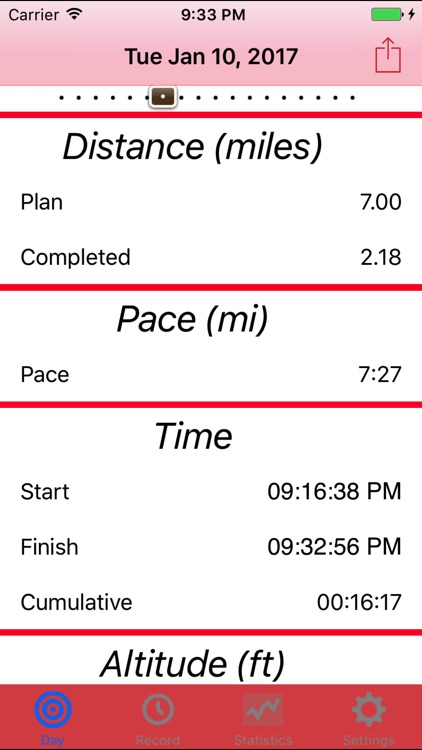Select the Distance (miles) section header
The image size is (422, 750).
pyautogui.click(x=193, y=147)
